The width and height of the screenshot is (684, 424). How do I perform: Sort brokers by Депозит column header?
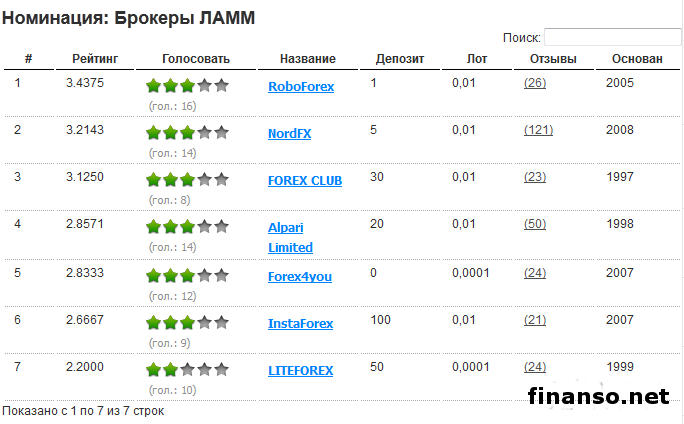(400, 59)
